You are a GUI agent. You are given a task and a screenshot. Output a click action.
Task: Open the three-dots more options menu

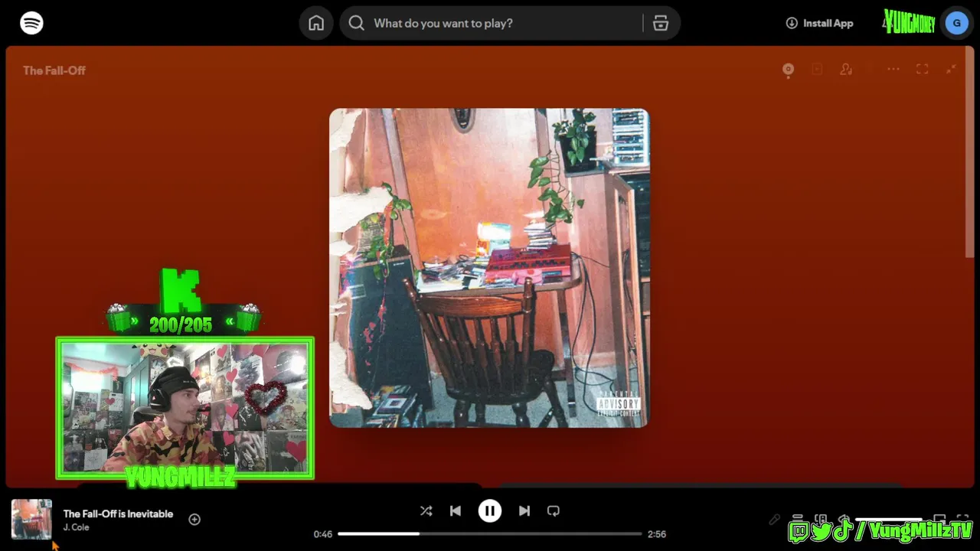(x=893, y=69)
